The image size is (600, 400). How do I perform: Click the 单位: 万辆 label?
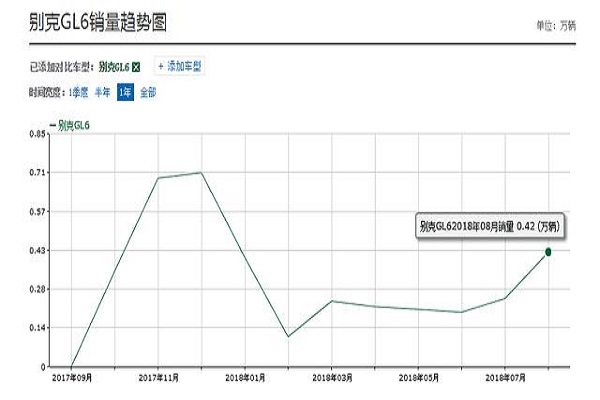[556, 26]
